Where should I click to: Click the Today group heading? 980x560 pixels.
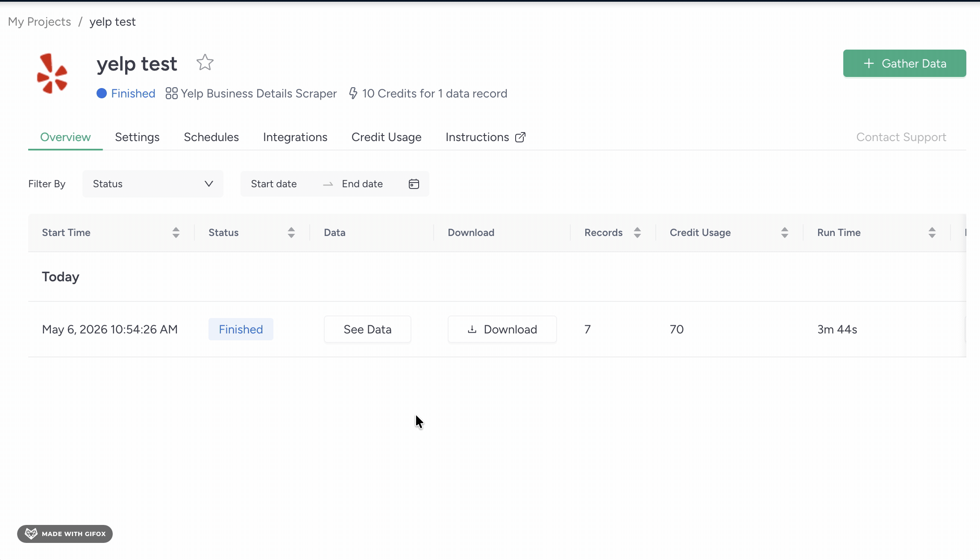coord(61,277)
